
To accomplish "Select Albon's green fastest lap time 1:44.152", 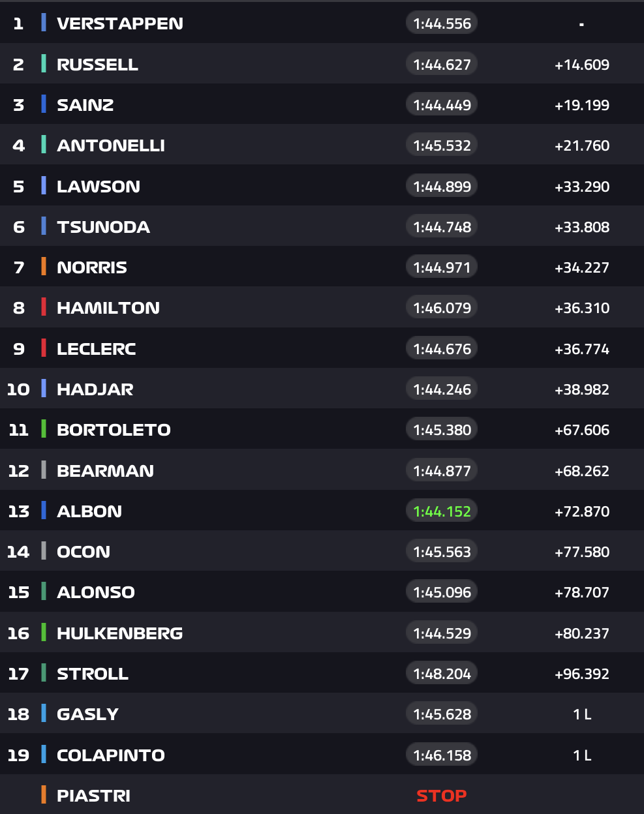I will coord(442,511).
